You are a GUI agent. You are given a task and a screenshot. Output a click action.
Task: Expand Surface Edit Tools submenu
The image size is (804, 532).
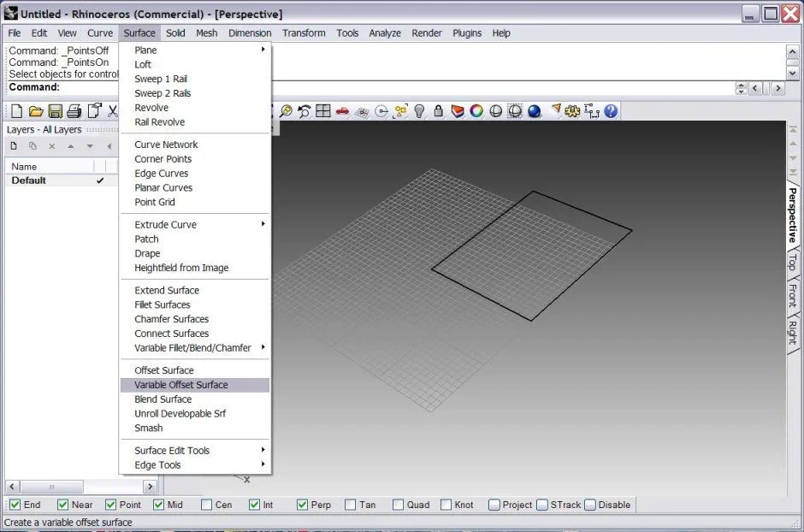(x=195, y=451)
